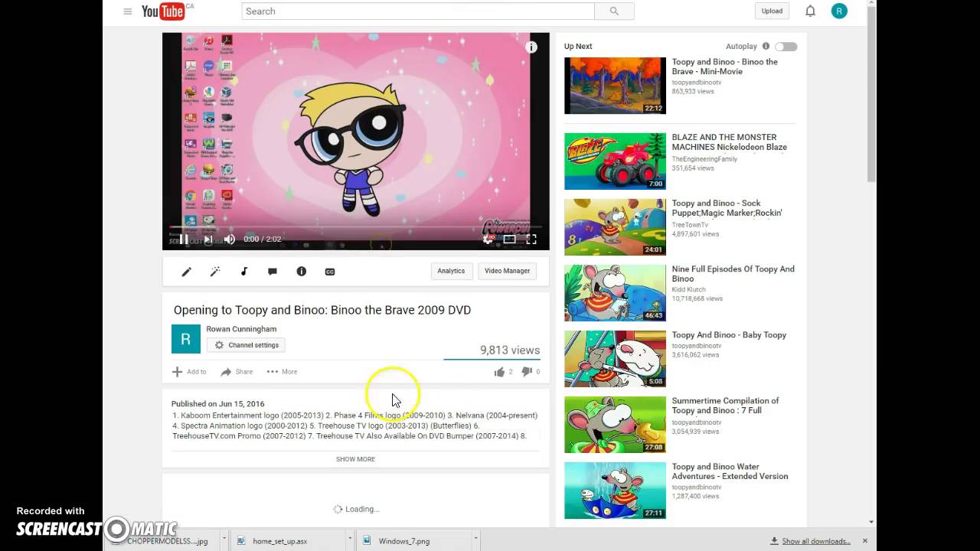Share the video
Viewport: 980px width, 551px height.
point(237,372)
